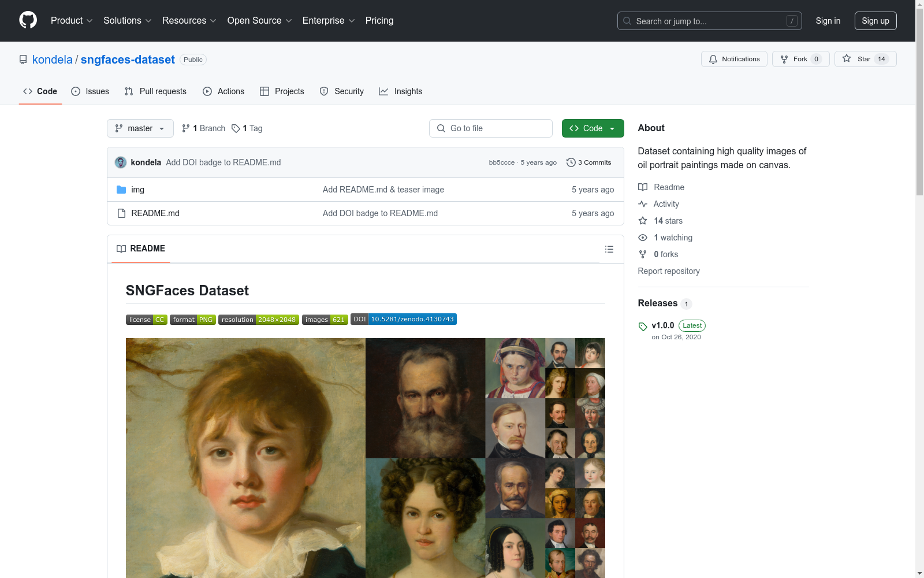
Task: Star the sngfaces-dataset repository
Action: click(865, 59)
